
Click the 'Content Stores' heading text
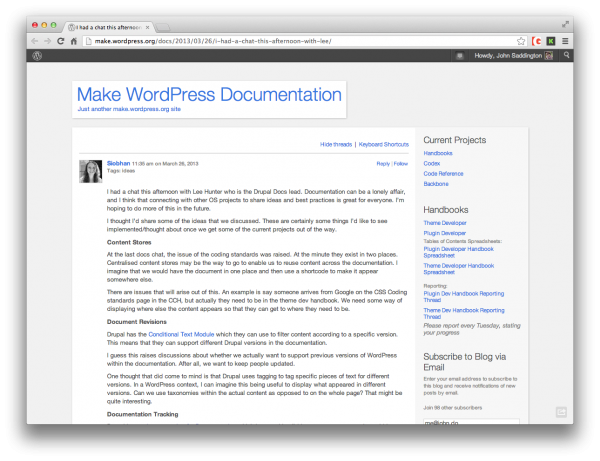[x=129, y=242]
